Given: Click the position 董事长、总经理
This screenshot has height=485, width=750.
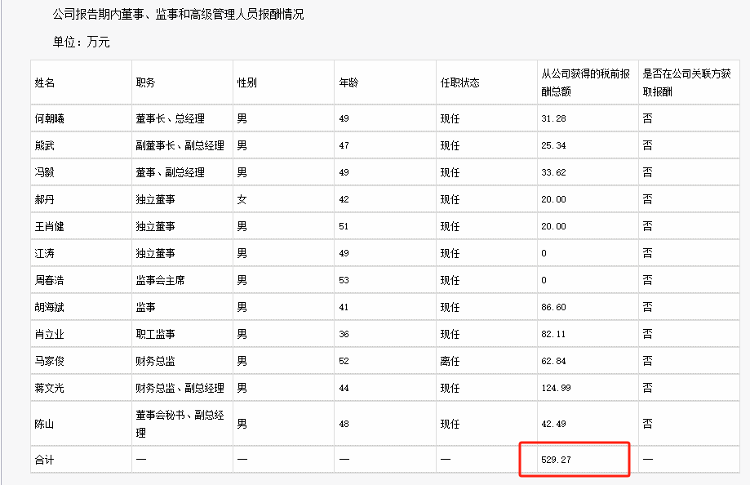Looking at the screenshot, I should click(170, 118).
